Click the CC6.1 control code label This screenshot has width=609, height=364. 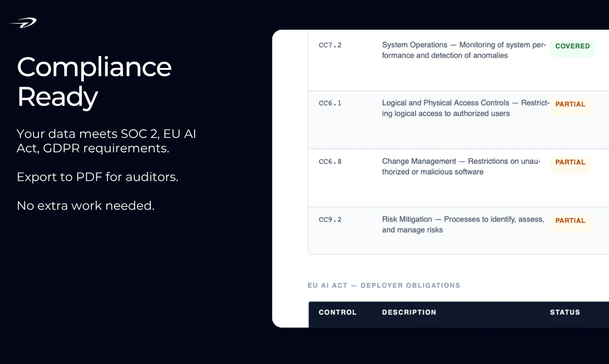[x=330, y=103]
